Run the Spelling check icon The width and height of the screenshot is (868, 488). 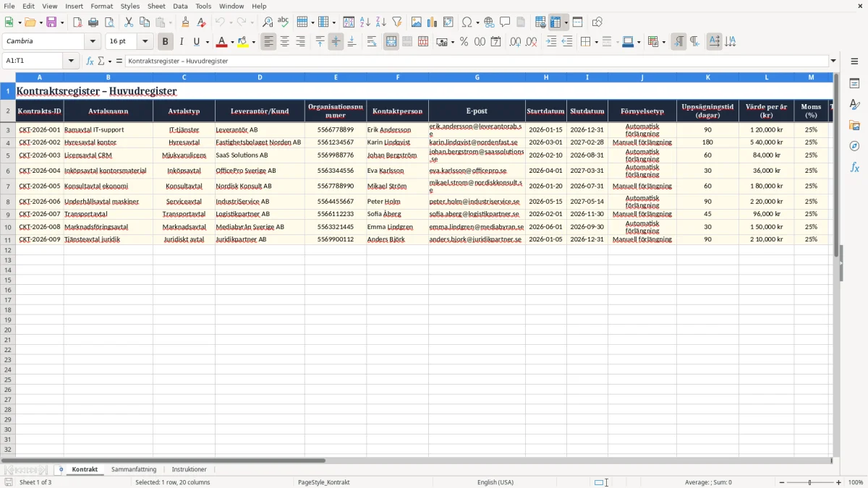284,22
